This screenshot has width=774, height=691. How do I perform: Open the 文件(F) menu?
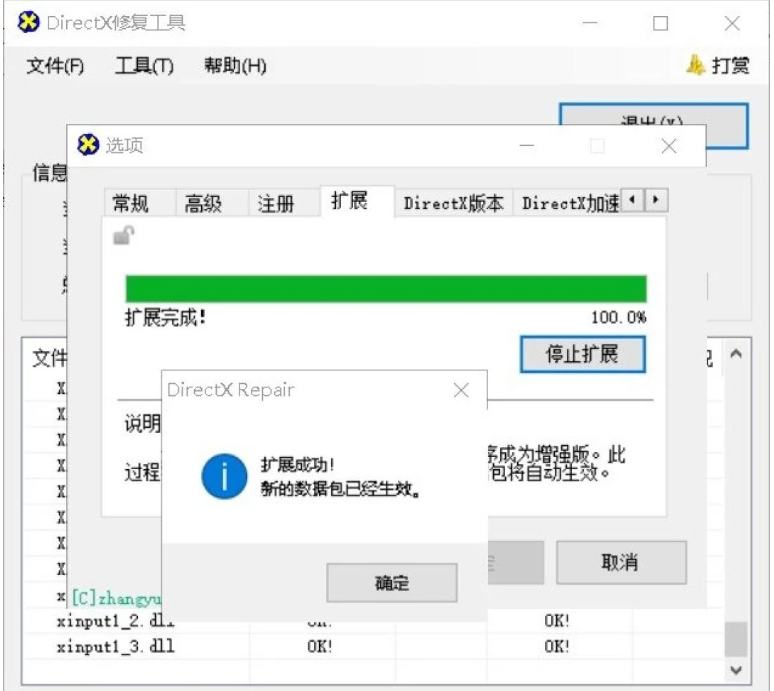[x=55, y=66]
